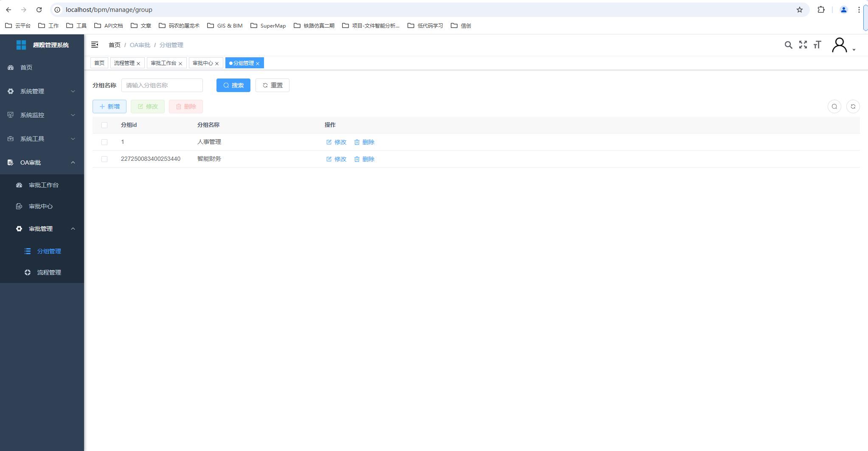
Task: Switch to the 首页 page tab
Action: [99, 63]
